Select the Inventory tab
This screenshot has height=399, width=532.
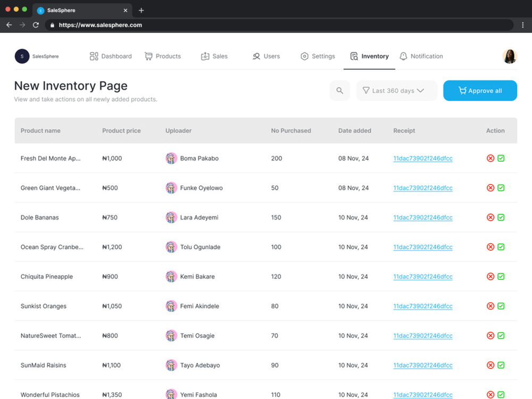click(x=369, y=56)
